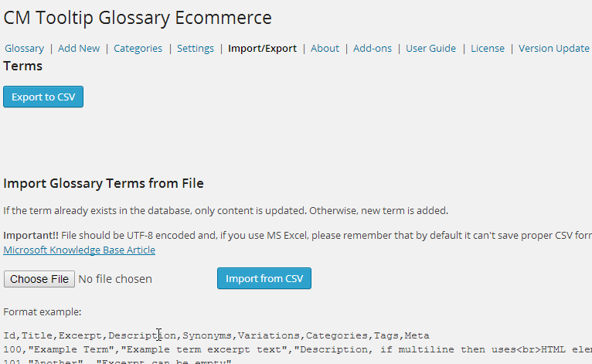Click the Export to CSV button

click(43, 97)
